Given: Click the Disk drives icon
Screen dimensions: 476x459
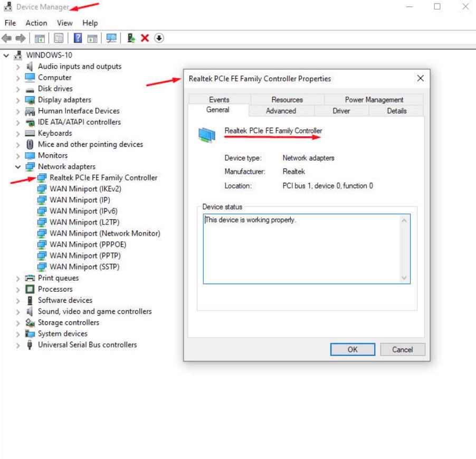Looking at the screenshot, I should pos(30,89).
